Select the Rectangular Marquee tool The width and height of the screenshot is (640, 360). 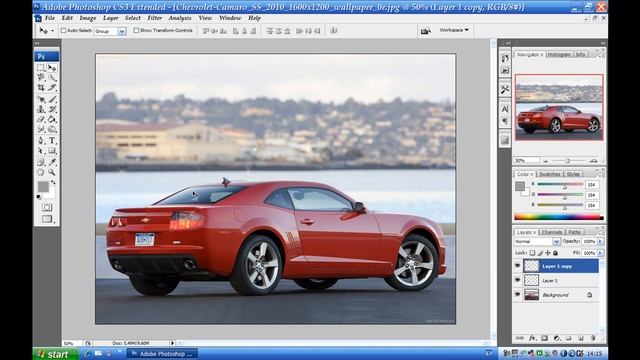point(41,68)
